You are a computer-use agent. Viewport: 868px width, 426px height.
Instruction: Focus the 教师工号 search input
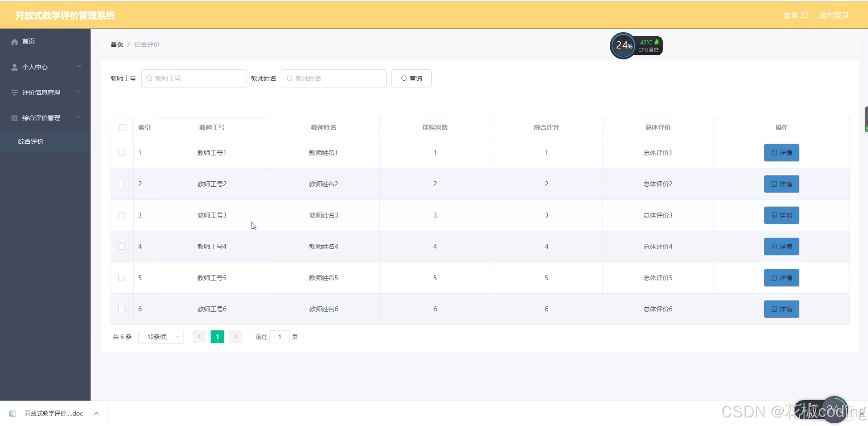click(x=194, y=78)
